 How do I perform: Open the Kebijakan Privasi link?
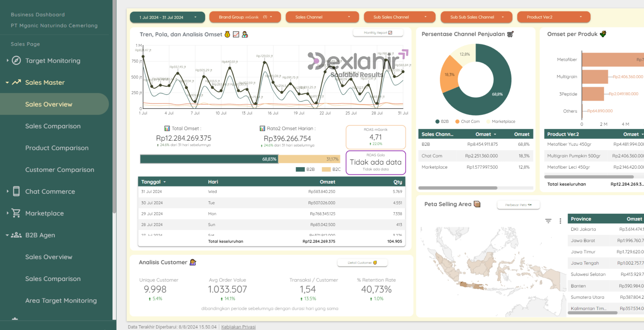click(x=238, y=327)
